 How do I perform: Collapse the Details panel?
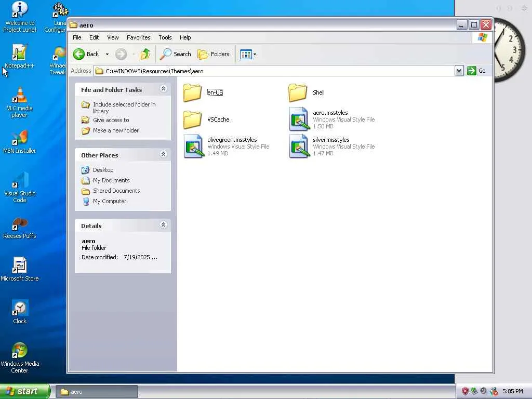coord(163,225)
